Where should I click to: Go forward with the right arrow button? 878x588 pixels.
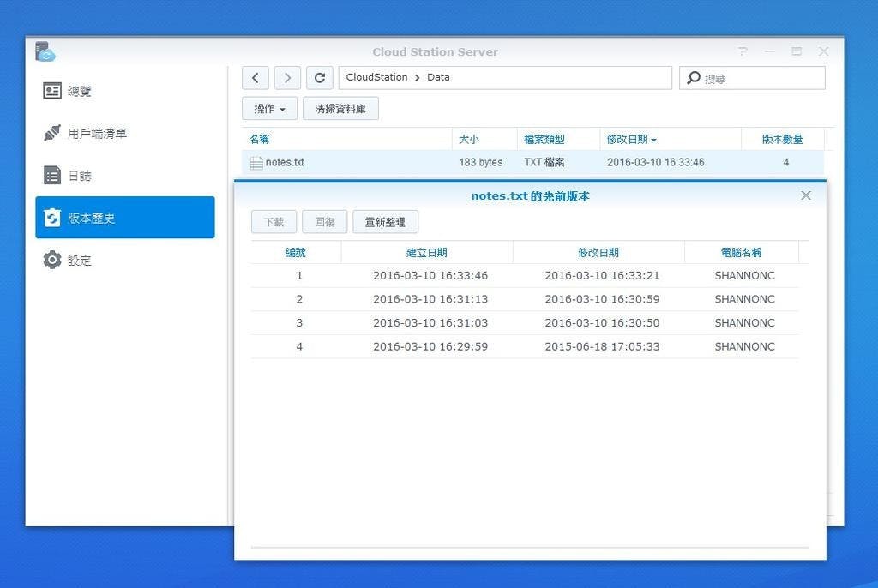click(287, 78)
